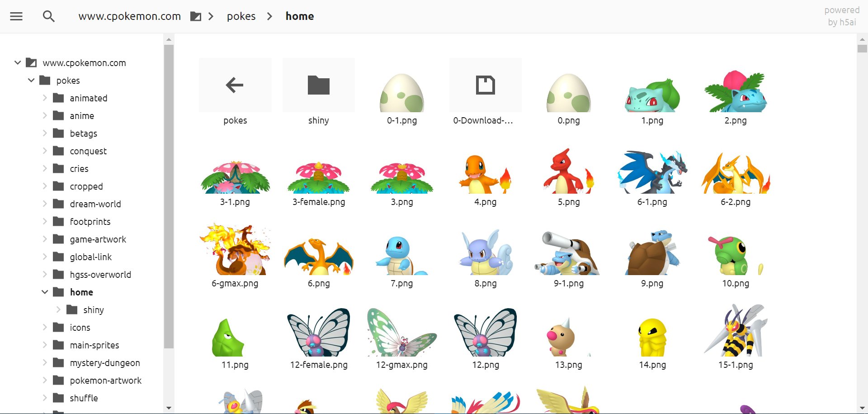Click the sidebar scrollbar up arrow
Viewport: 868px width, 414px height.
tap(169, 39)
